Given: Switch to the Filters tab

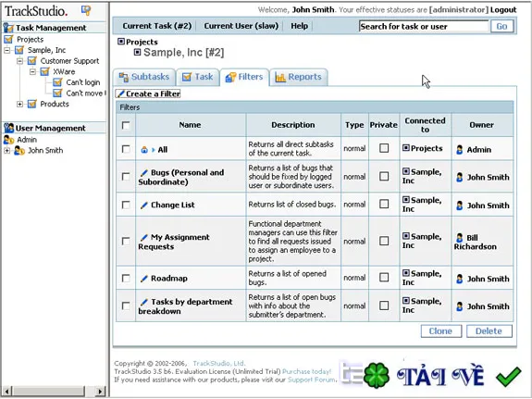Looking at the screenshot, I should (244, 77).
